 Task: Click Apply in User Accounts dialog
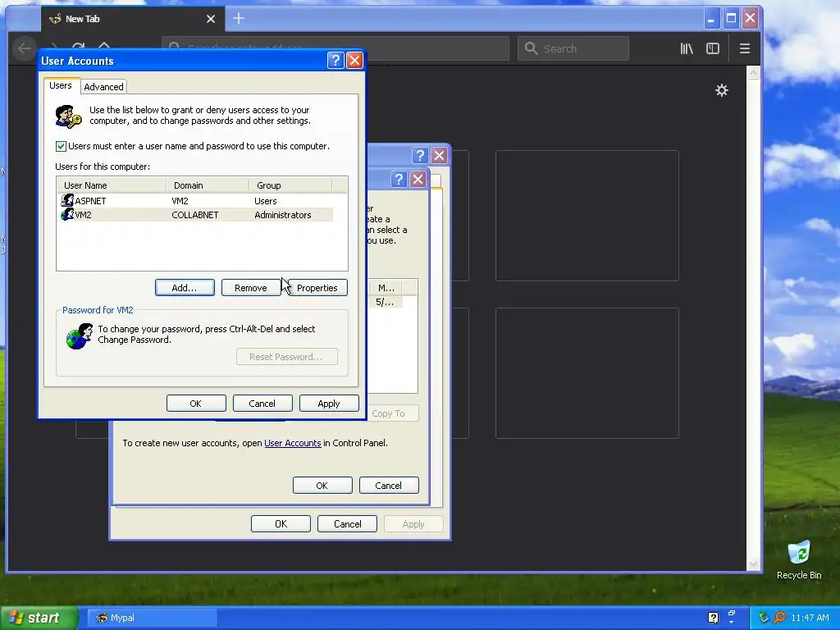tap(329, 404)
